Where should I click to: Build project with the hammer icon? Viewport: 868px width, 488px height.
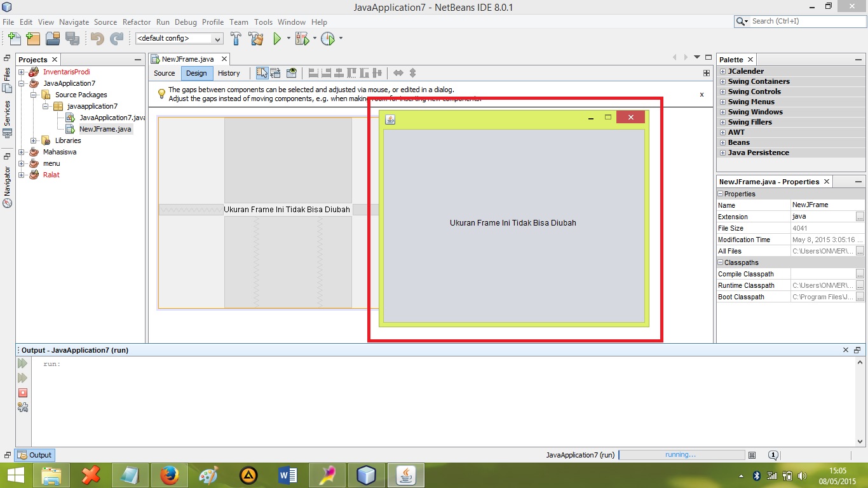(x=235, y=39)
